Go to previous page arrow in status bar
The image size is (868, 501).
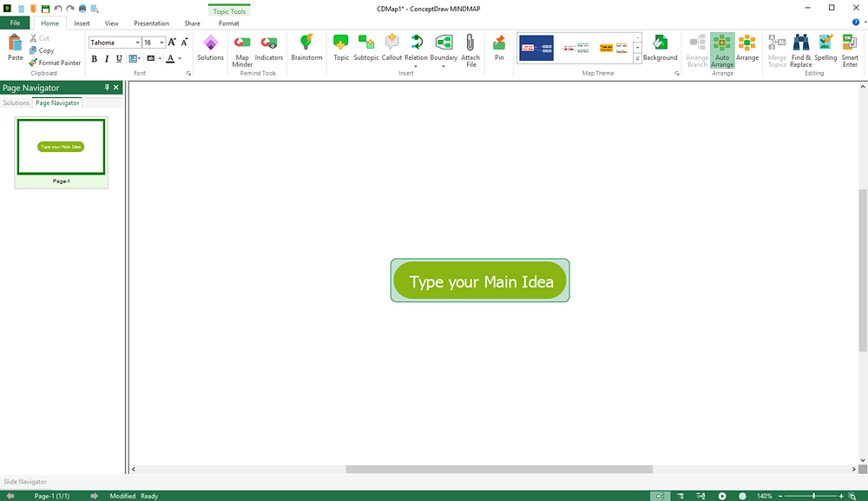point(10,496)
